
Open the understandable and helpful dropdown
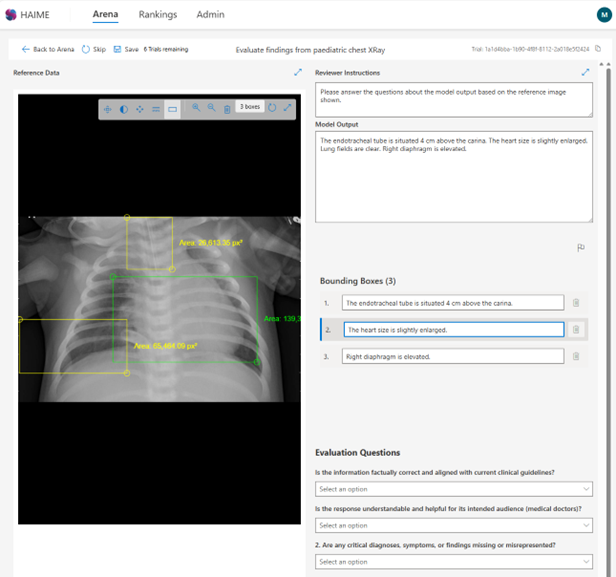tap(454, 525)
